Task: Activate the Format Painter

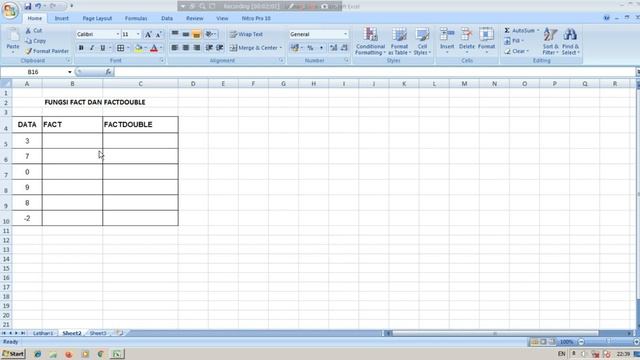Action: click(x=47, y=51)
